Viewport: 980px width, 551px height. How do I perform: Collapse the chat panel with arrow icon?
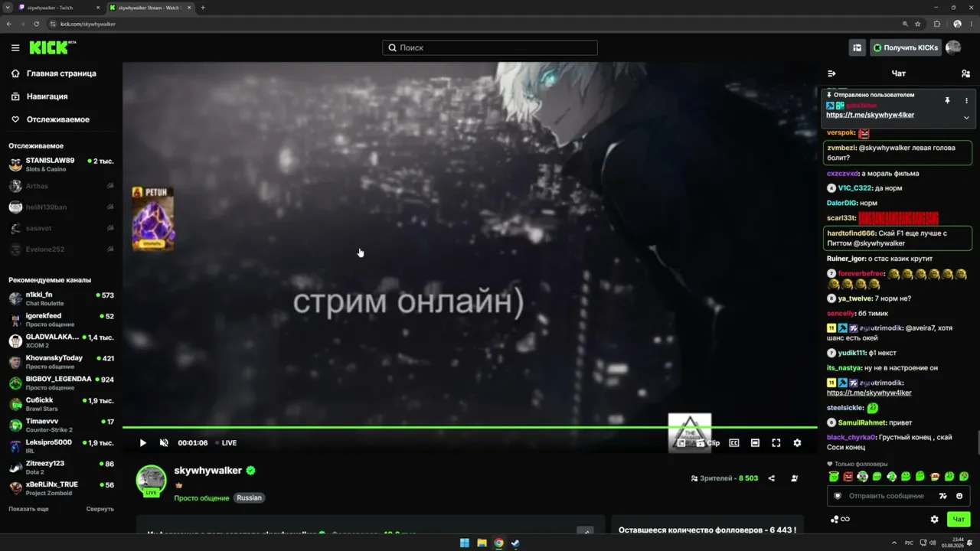click(x=831, y=73)
